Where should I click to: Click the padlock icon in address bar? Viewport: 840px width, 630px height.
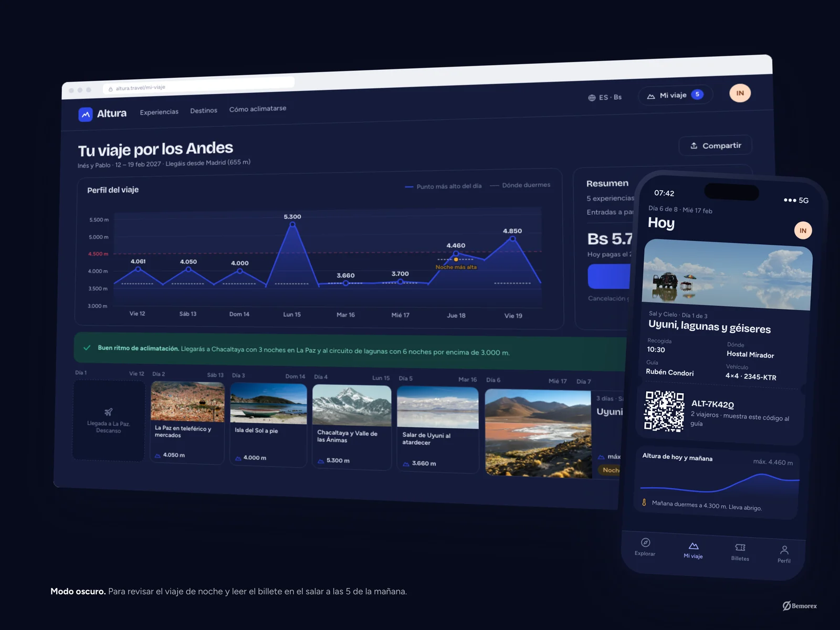(x=110, y=89)
